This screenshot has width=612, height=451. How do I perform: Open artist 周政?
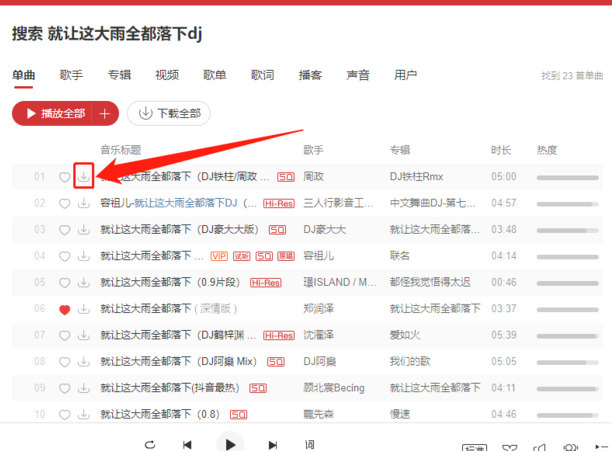coord(313,177)
